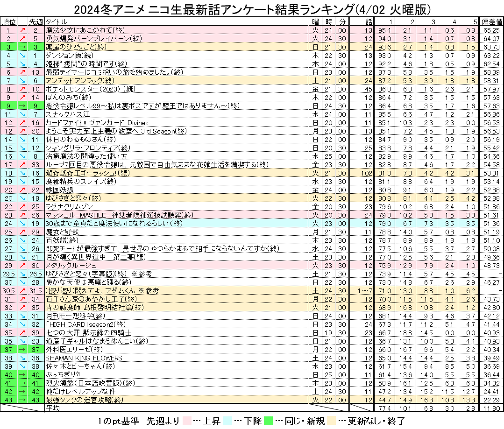Viewport: 504px width, 429px height.
Task: Click the right arrow beside 最強タンクの迷宮攻略
Action: point(22,400)
